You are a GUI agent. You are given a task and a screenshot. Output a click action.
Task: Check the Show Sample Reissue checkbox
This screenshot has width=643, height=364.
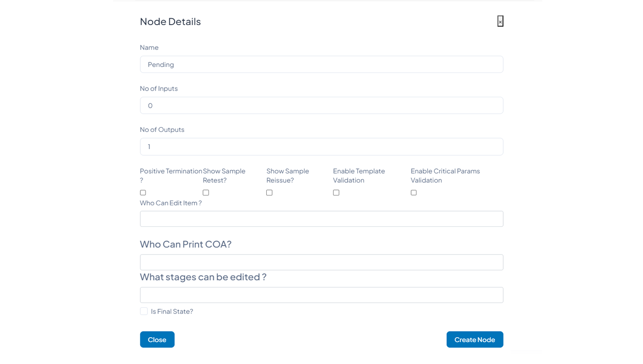(x=269, y=193)
